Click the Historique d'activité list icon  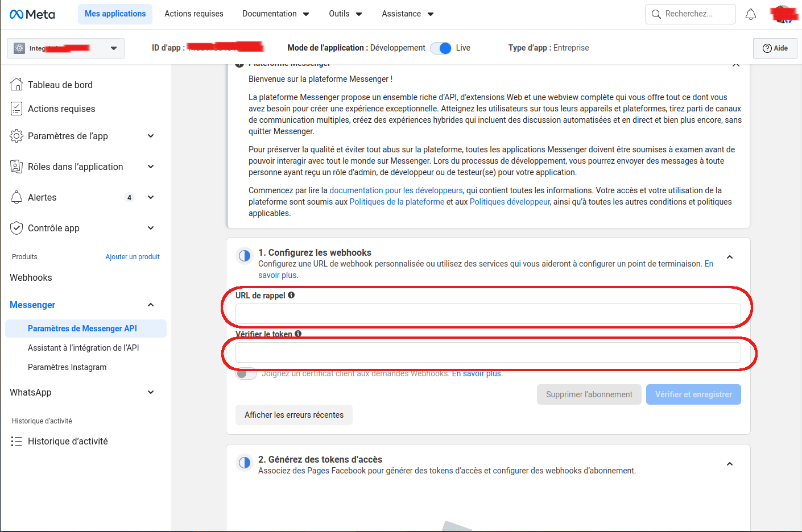[16, 442]
